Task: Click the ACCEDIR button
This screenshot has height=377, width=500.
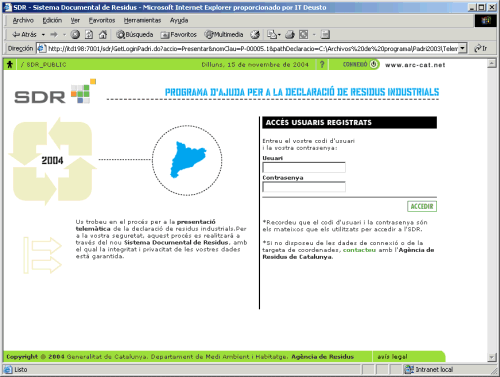Action: click(x=422, y=206)
